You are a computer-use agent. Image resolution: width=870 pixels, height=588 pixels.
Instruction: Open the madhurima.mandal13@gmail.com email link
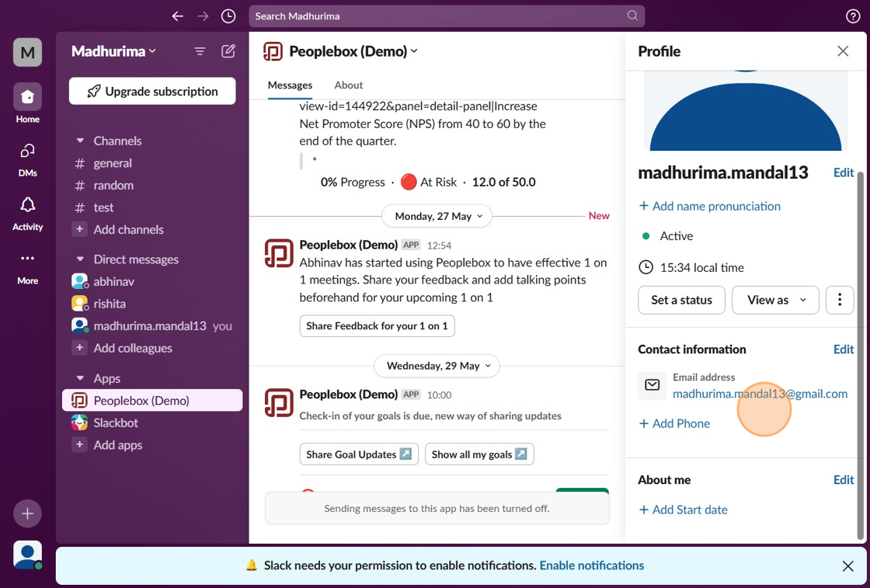(x=760, y=394)
